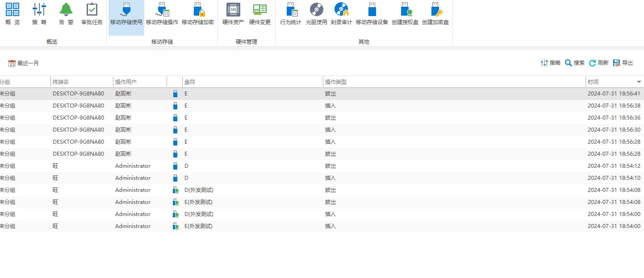The image size is (644, 278).
Task: Open the 概览 overview icon
Action: tap(13, 14)
